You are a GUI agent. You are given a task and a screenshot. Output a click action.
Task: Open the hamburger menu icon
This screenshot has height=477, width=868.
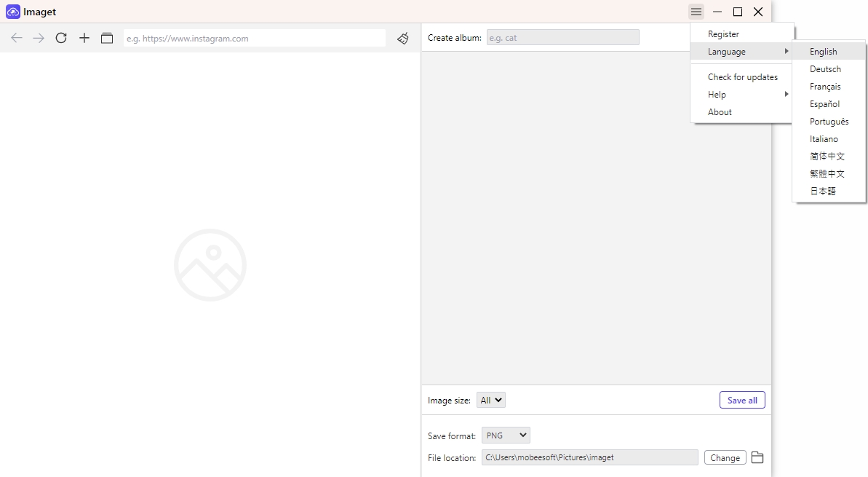tap(696, 12)
